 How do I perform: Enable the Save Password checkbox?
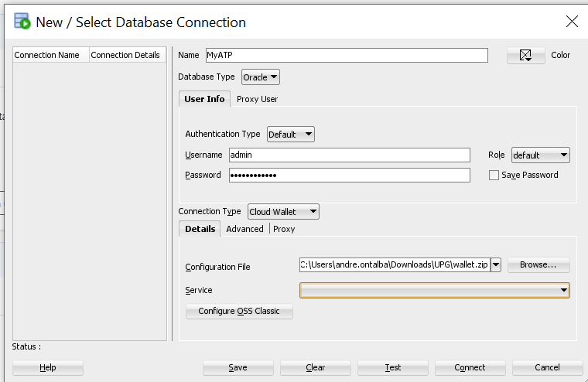pos(494,176)
